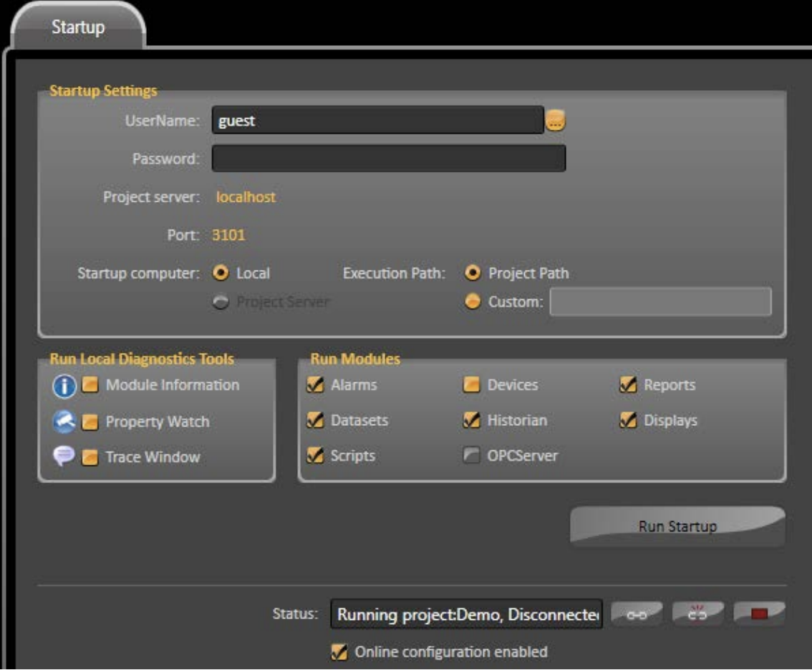Click the red stop icon button
The image size is (812, 670).
(759, 615)
